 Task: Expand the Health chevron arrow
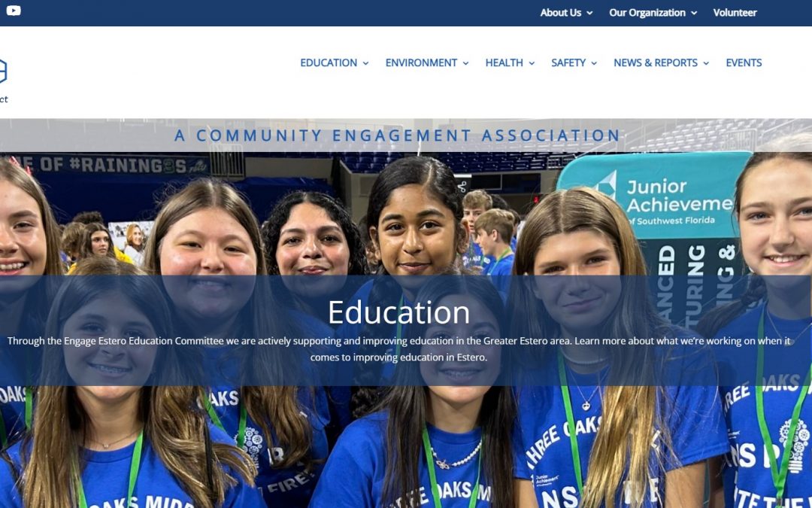click(x=532, y=63)
